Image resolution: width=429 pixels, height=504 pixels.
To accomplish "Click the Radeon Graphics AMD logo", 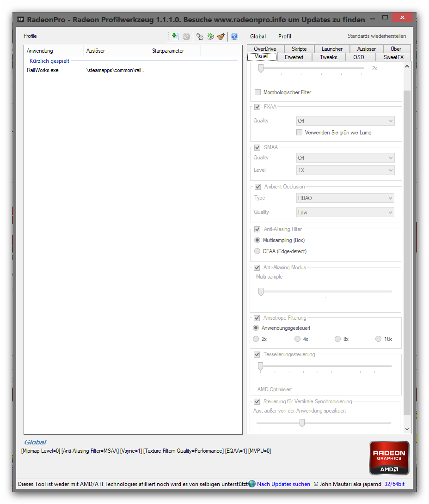I will coord(389,458).
